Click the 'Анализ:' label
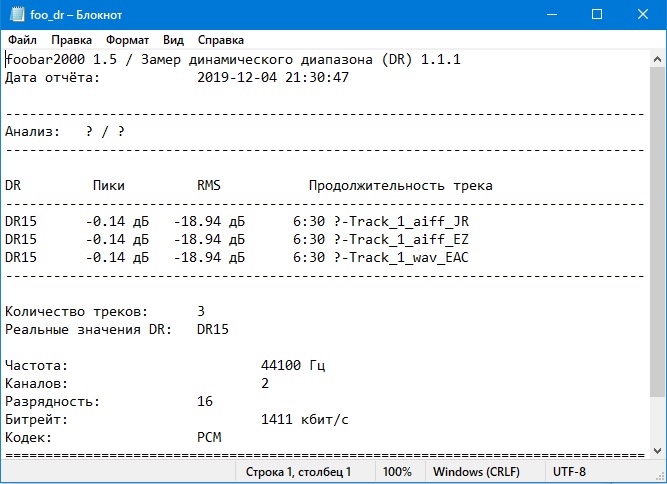 click(32, 131)
